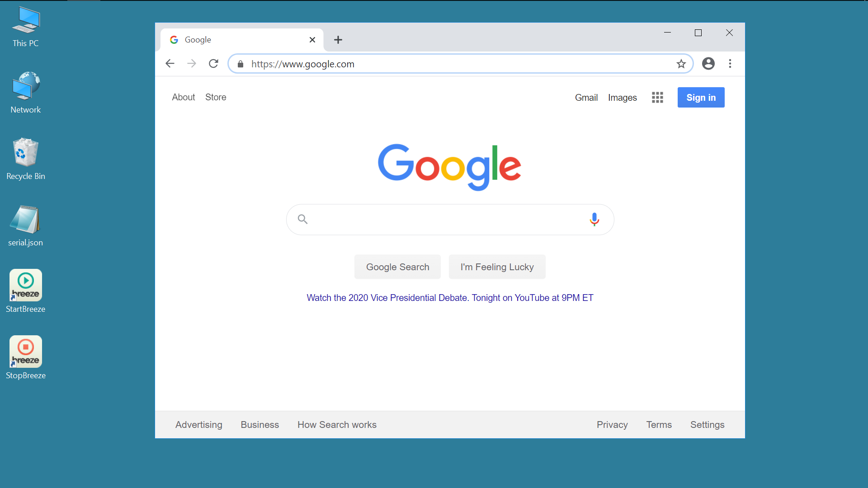
Task: Focus the Google search input box
Action: point(445,220)
